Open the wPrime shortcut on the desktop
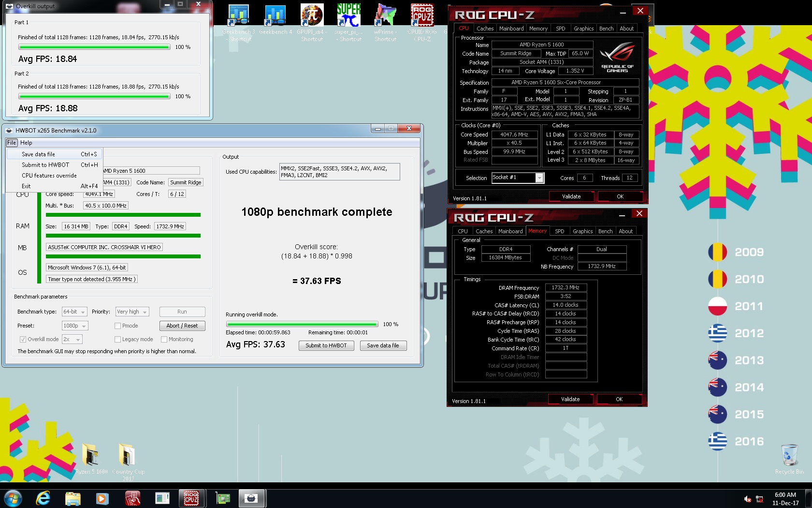Screen dimensions: 812x508 tap(385, 23)
